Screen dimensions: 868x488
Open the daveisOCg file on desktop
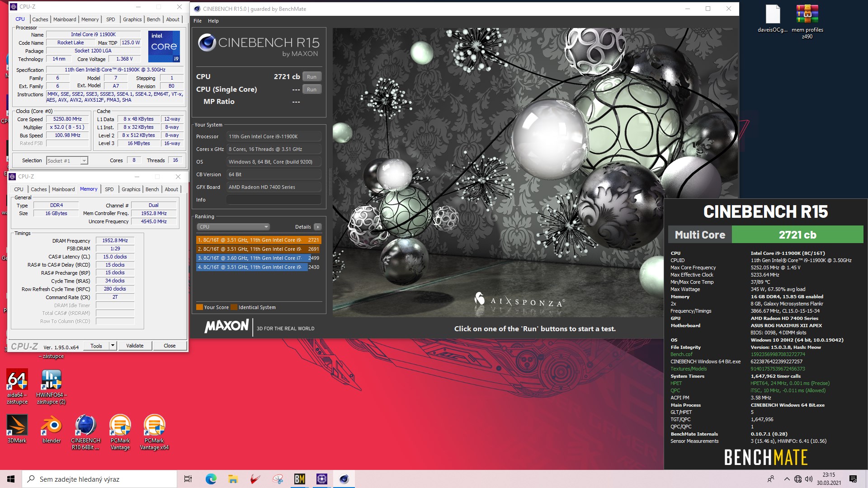[x=773, y=19]
